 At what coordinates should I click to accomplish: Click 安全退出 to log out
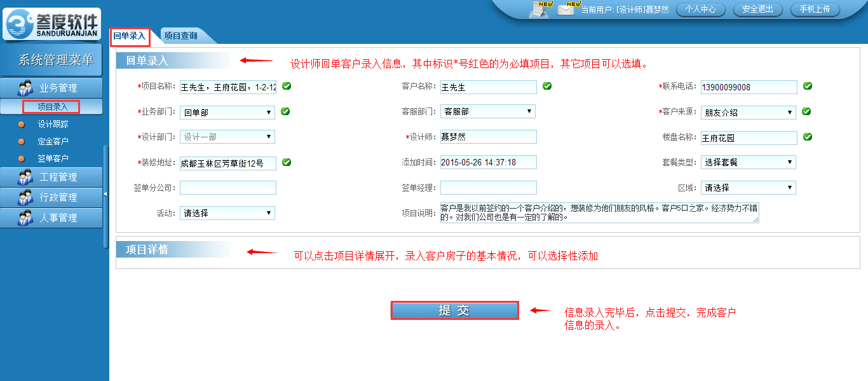coord(757,10)
